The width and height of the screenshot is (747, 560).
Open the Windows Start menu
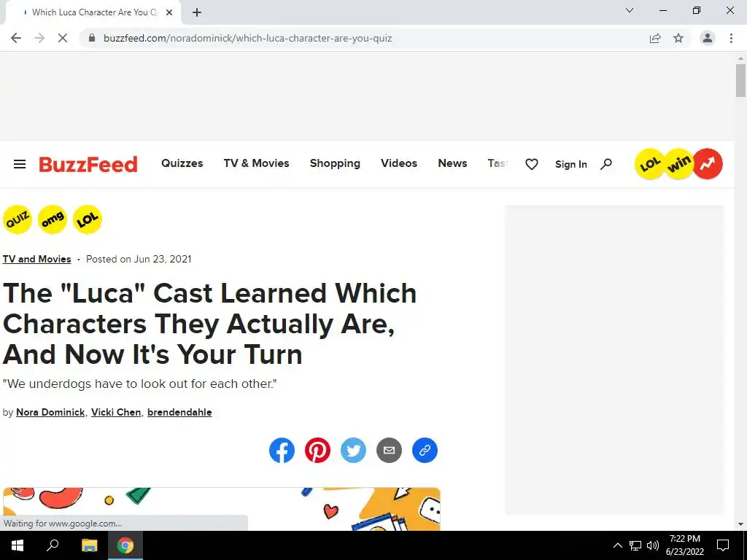pos(18,545)
